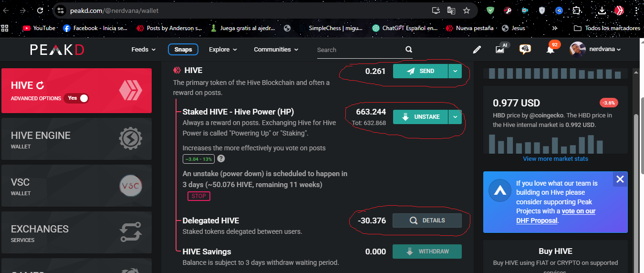Click the green shield adblock extension
The image size is (644, 273).
point(491,10)
